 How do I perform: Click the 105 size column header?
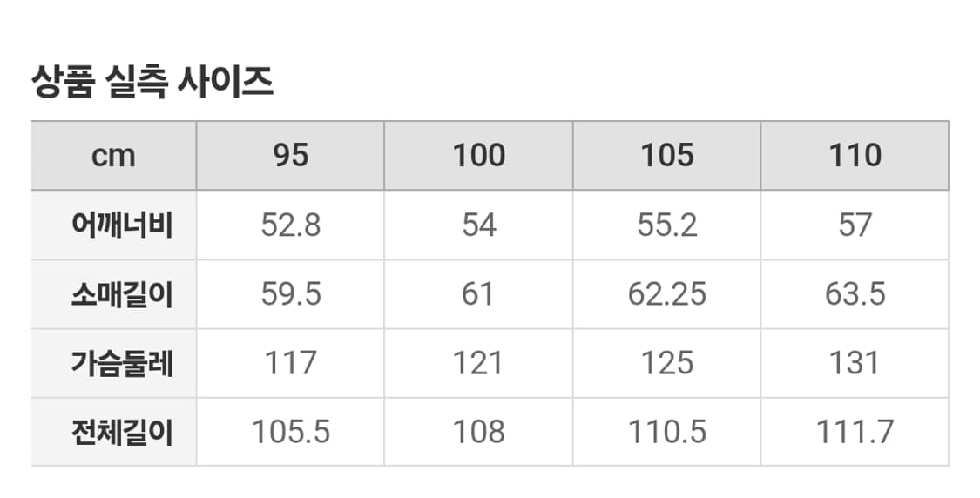(667, 156)
